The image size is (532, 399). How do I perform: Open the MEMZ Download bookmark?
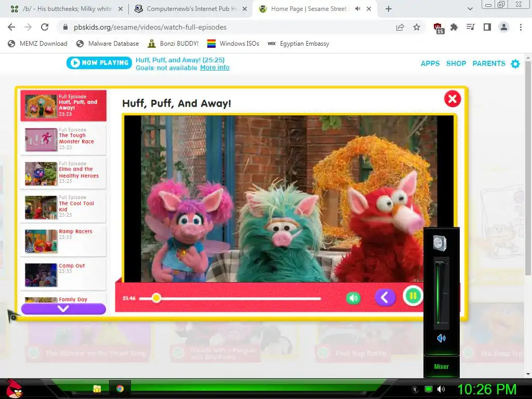click(37, 44)
